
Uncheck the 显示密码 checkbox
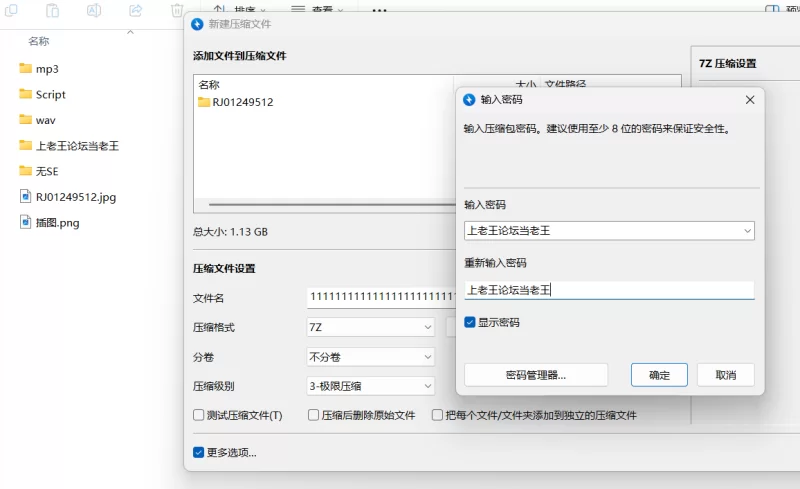(x=470, y=323)
